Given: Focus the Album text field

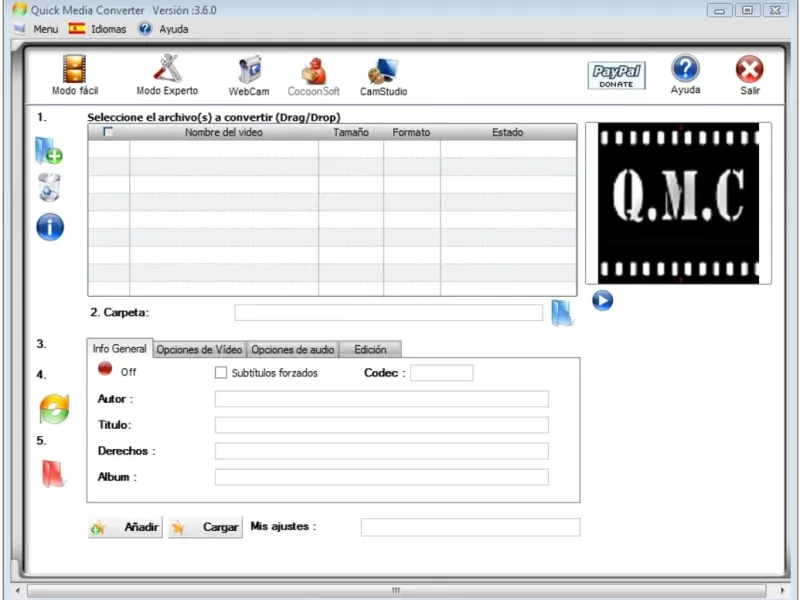Looking at the screenshot, I should click(382, 477).
